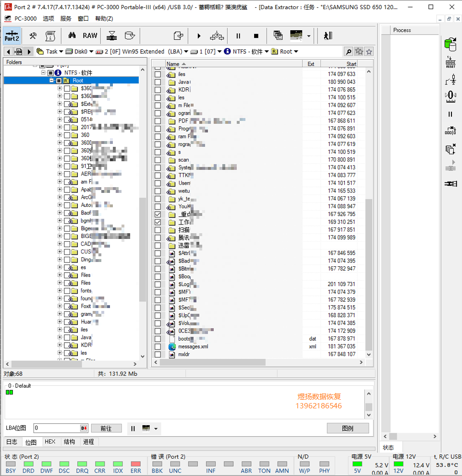Toggle the NTFS - 软件 tree node checkbox

pos(51,72)
